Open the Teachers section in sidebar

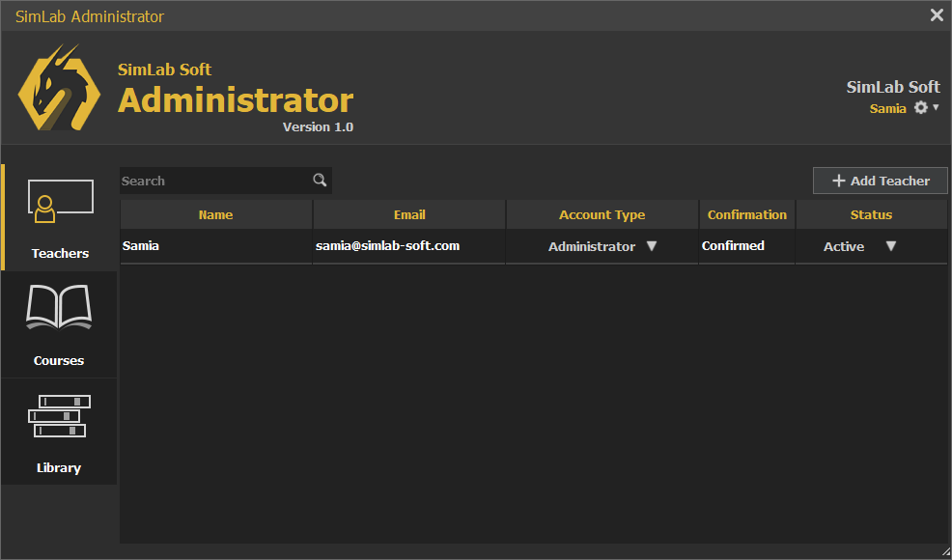[60, 217]
